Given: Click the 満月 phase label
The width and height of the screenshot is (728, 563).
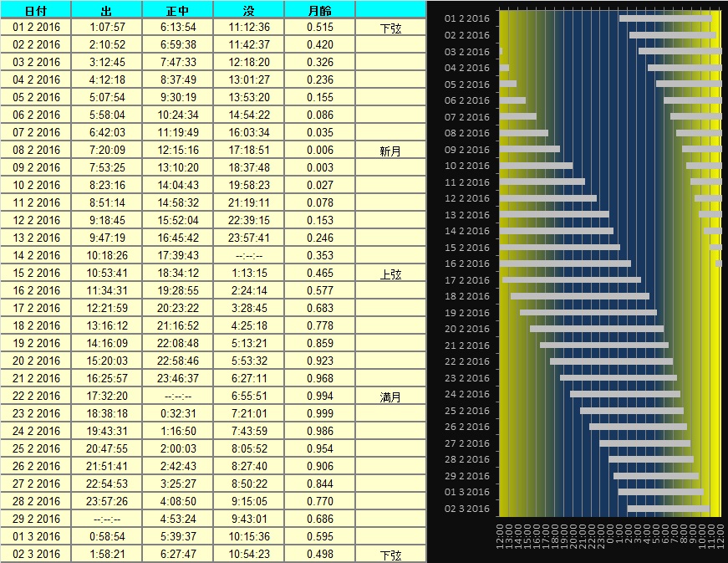Looking at the screenshot, I should click(390, 397).
